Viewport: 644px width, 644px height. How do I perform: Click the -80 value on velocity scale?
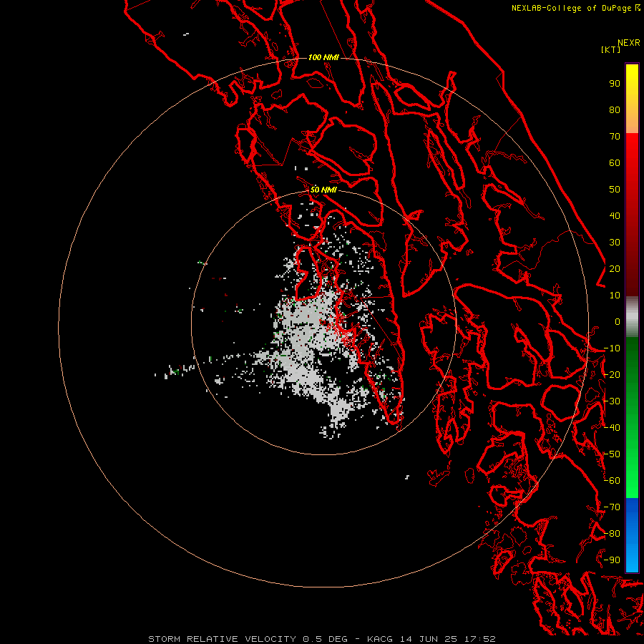pos(612,534)
